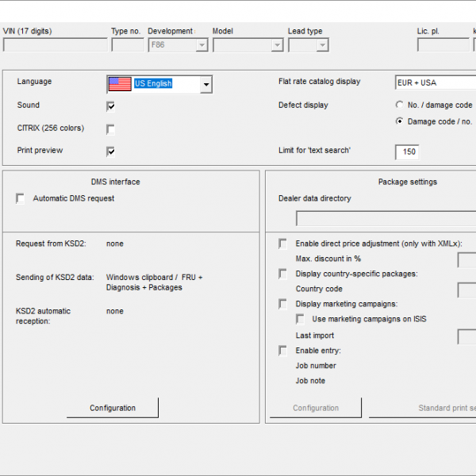The image size is (476, 476).
Task: Tick Use marketing campaigns on ISIS
Action: [301, 319]
